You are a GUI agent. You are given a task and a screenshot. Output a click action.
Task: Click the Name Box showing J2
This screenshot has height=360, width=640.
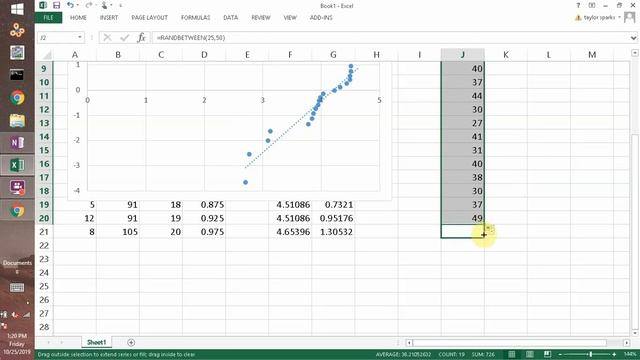[x=56, y=38]
